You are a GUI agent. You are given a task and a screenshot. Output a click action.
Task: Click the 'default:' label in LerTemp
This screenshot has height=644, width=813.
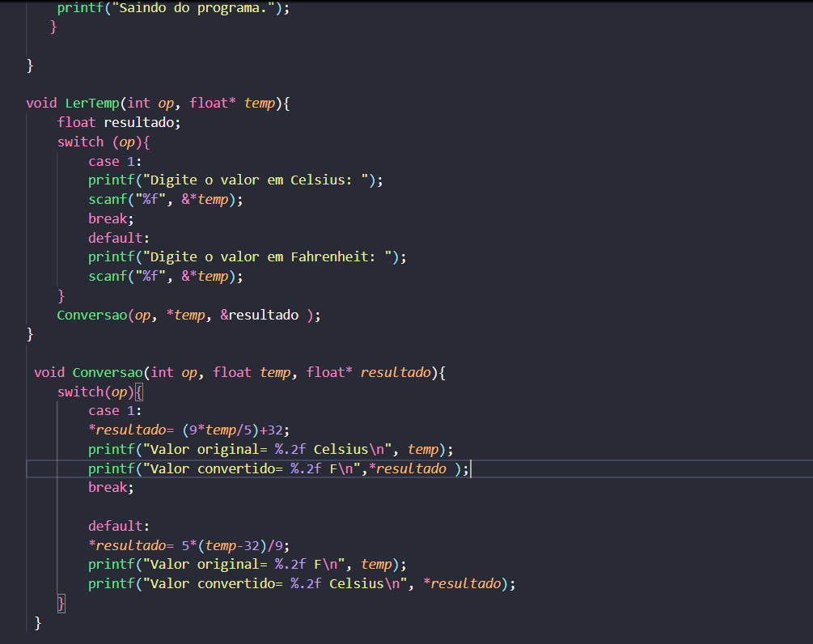pyautogui.click(x=119, y=238)
